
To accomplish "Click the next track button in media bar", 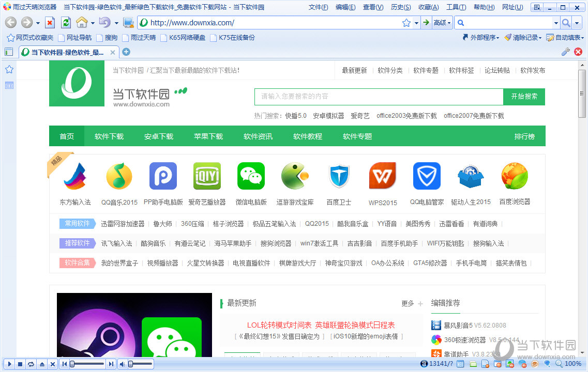I will (111, 364).
